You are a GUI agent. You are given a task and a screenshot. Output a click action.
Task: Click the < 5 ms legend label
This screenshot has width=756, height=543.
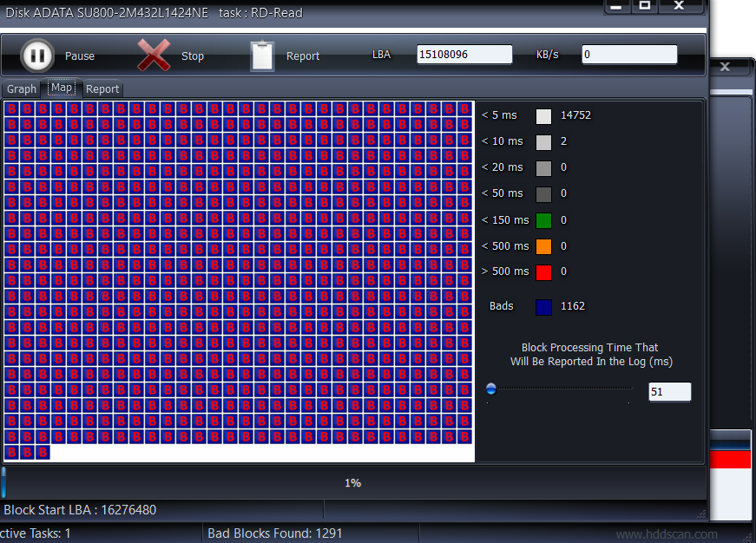499,115
